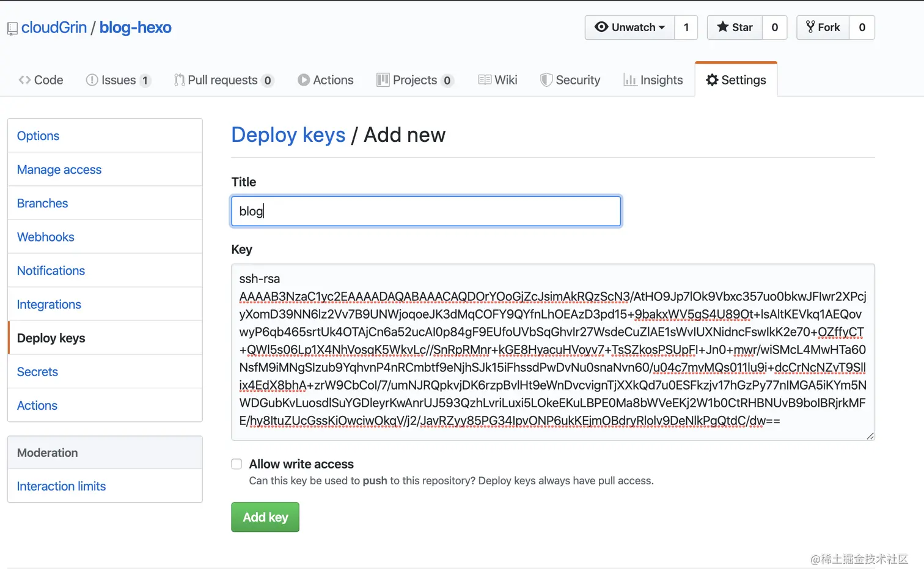Switch to the Code tab
The width and height of the screenshot is (924, 581).
click(40, 80)
